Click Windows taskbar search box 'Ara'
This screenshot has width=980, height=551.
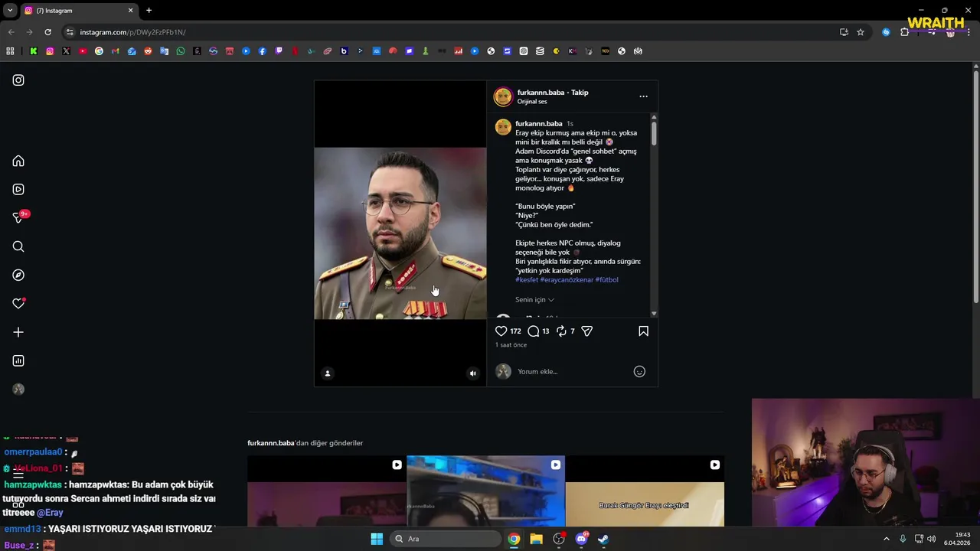[445, 539]
